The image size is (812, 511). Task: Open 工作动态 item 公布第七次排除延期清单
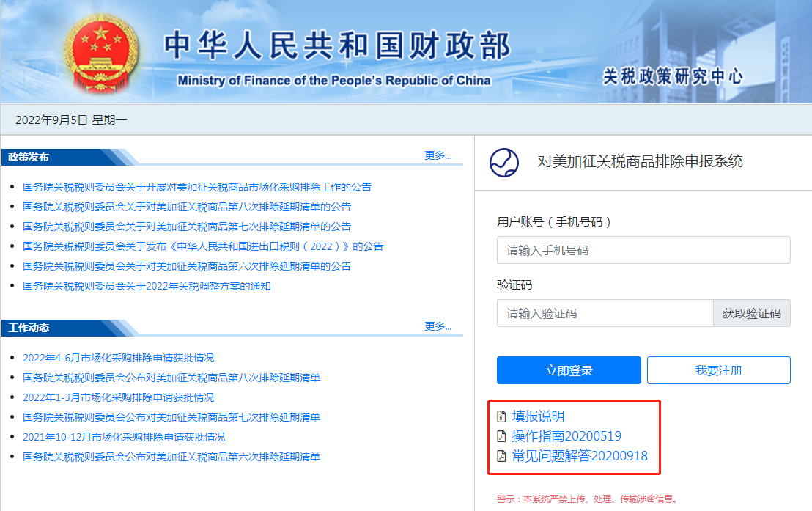(x=171, y=416)
